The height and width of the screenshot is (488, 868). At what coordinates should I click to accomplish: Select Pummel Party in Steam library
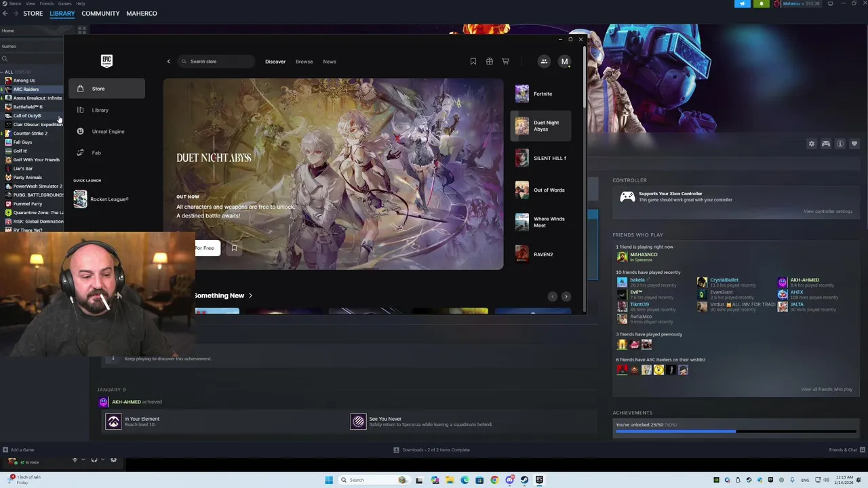[27, 204]
